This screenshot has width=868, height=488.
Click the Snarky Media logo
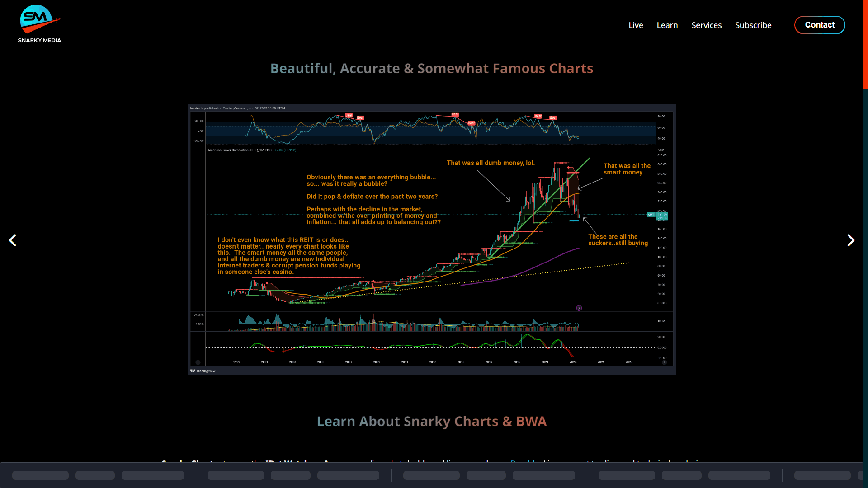(39, 24)
